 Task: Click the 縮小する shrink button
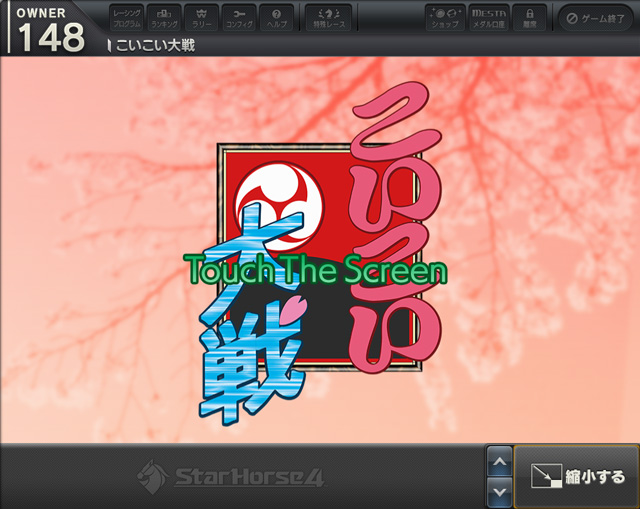click(577, 477)
